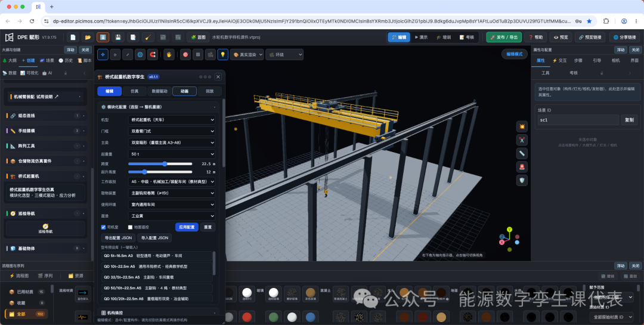Click the red siren alarm icon
The height and width of the screenshot is (325, 644).
522,167
